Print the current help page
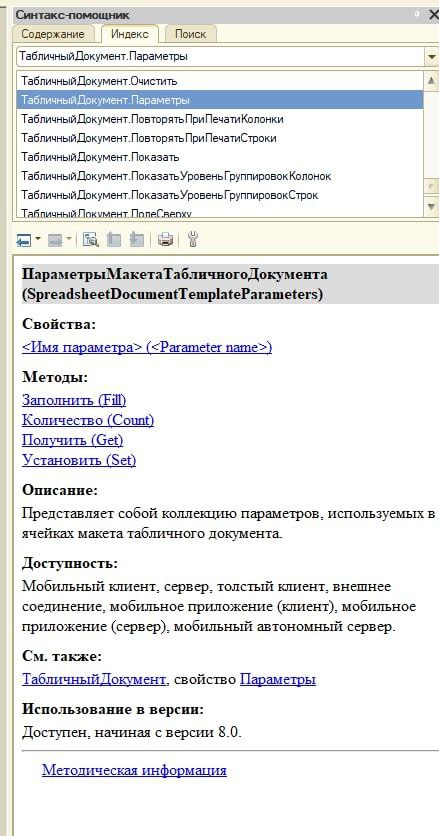Screen dimensions: 439x836 pyautogui.click(x=165, y=240)
